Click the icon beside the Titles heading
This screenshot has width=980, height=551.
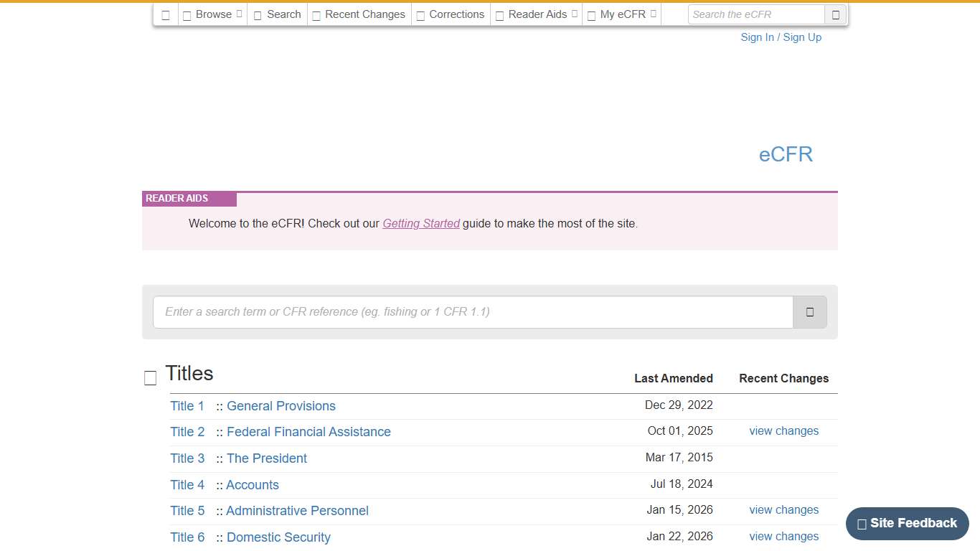[150, 378]
